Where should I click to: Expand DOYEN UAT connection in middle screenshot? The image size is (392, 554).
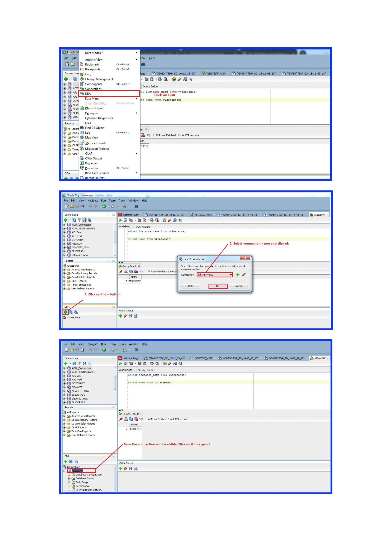click(x=64, y=240)
